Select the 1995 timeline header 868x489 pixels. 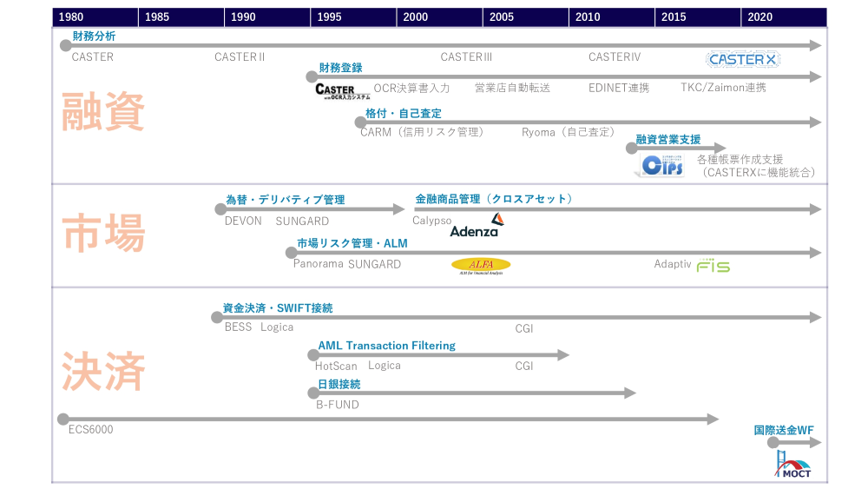click(x=353, y=17)
